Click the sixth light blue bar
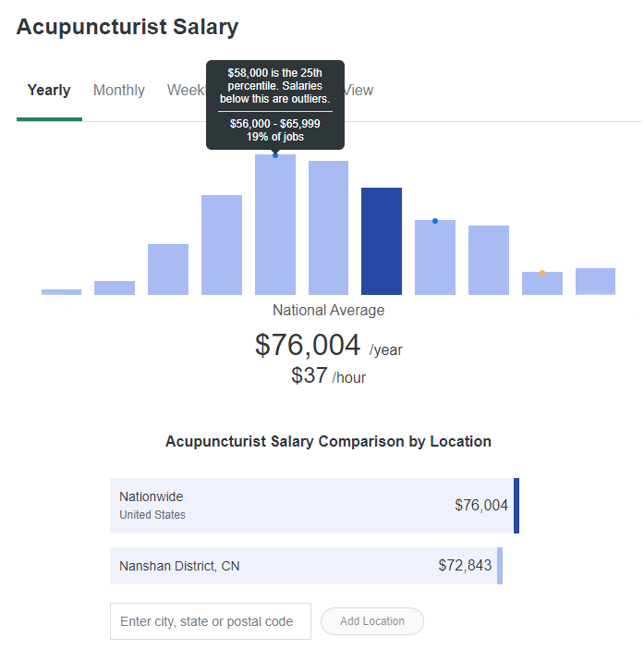 coord(328,227)
